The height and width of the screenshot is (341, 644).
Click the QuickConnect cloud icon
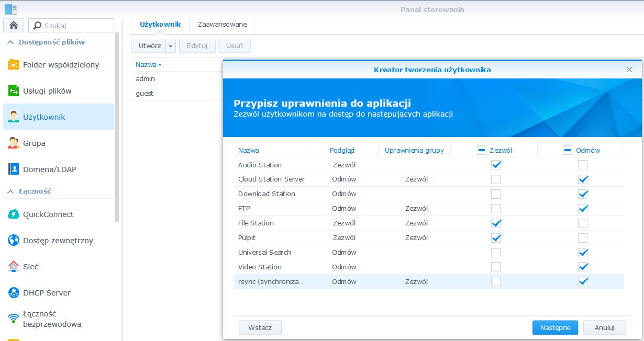pyautogui.click(x=14, y=214)
